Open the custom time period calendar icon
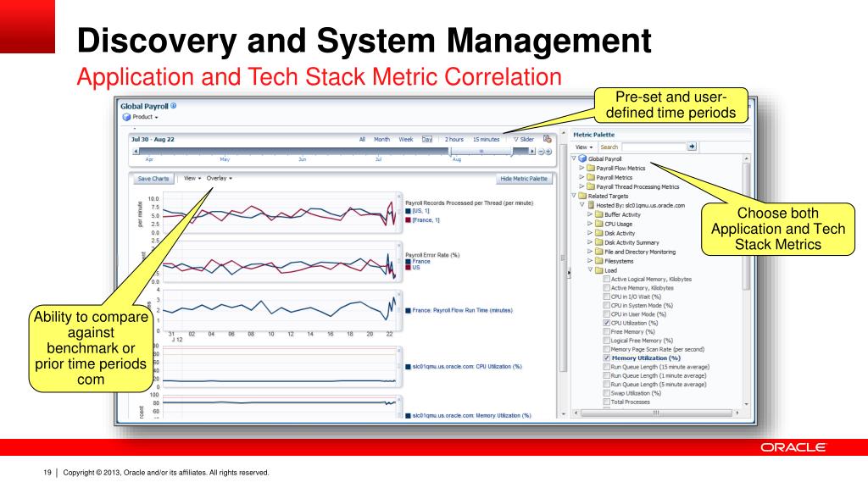The image size is (868, 488). click(547, 139)
